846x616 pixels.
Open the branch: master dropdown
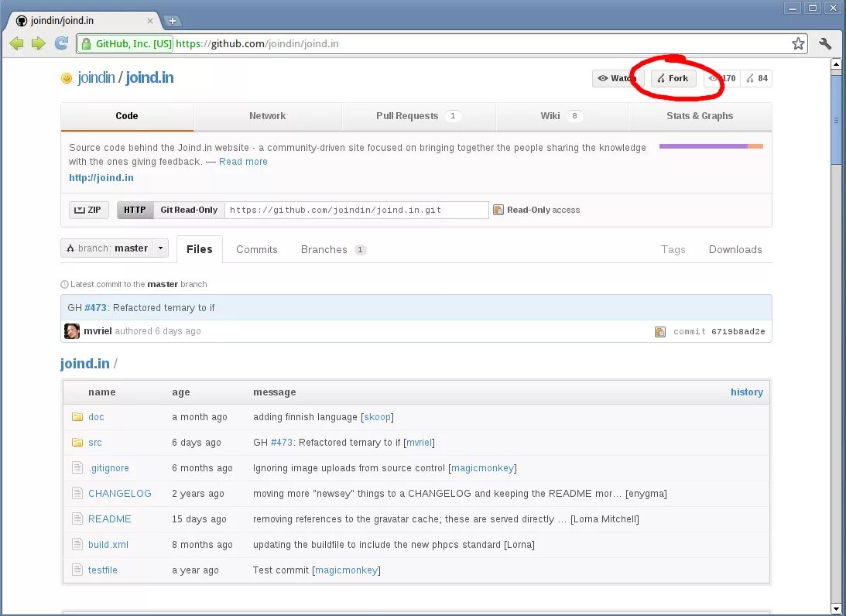[115, 248]
